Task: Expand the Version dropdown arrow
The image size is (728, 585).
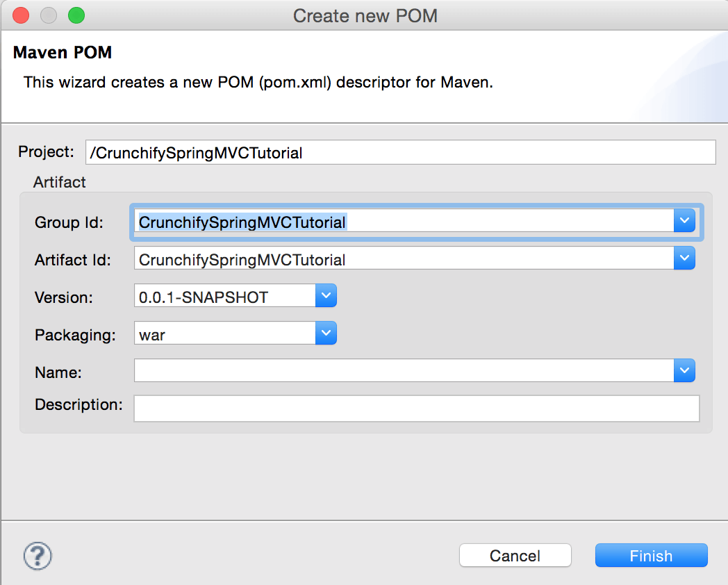Action: [326, 297]
